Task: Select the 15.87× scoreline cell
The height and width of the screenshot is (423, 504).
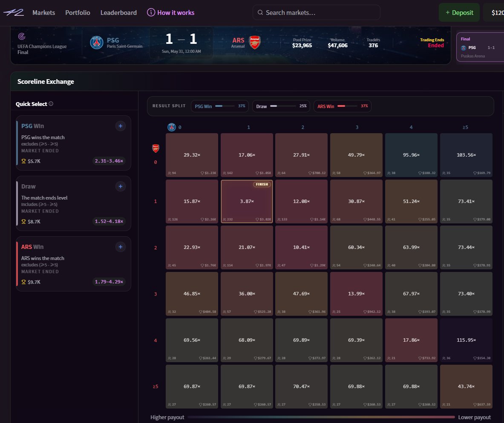Action: (x=192, y=201)
